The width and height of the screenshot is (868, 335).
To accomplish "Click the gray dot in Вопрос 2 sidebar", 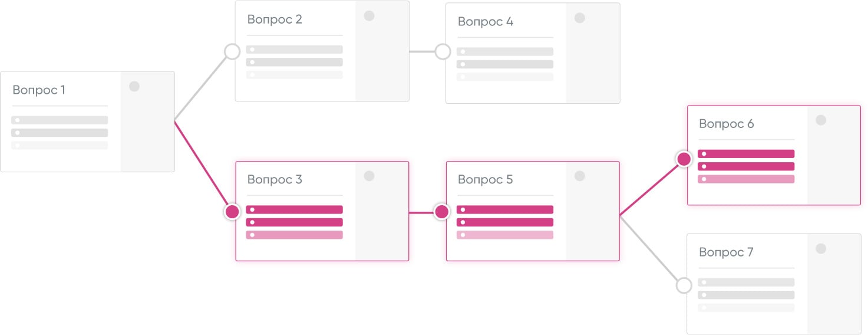I will click(369, 16).
